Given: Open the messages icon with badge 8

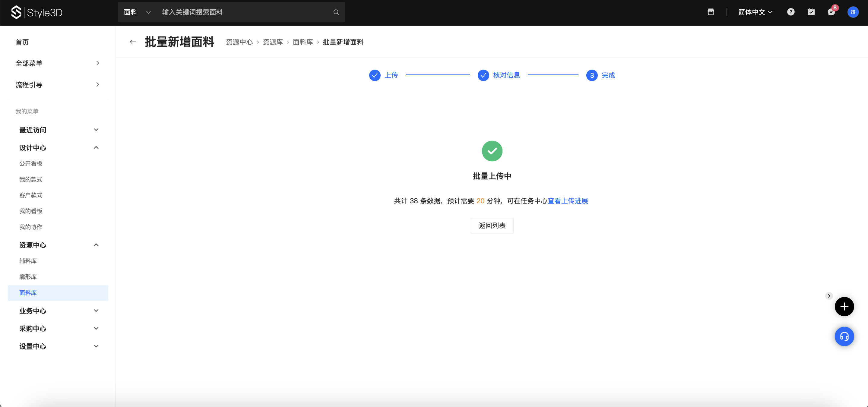Looking at the screenshot, I should [831, 12].
